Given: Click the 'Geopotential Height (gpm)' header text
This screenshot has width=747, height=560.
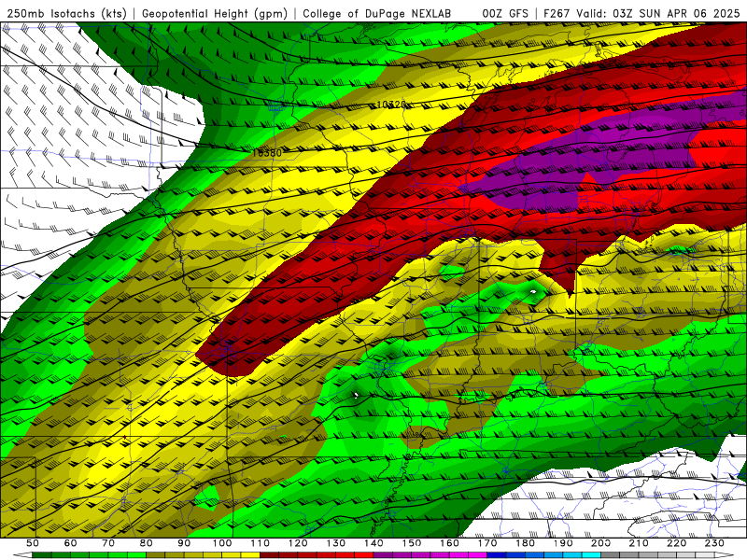Looking at the screenshot, I should (215, 13).
